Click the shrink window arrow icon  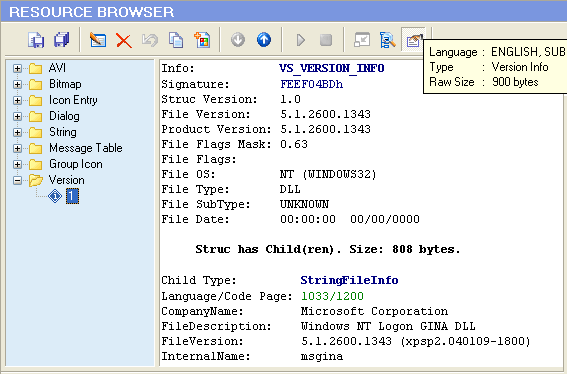[x=362, y=40]
